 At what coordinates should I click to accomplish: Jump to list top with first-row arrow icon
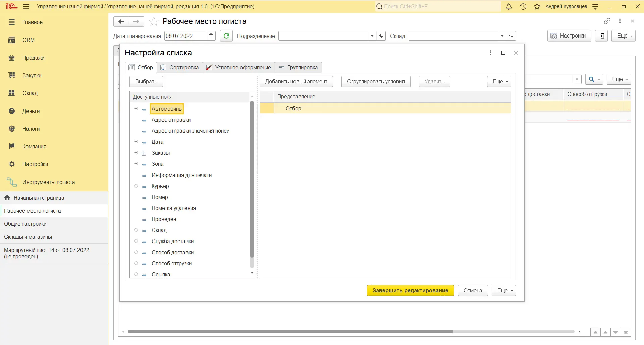[x=595, y=332]
